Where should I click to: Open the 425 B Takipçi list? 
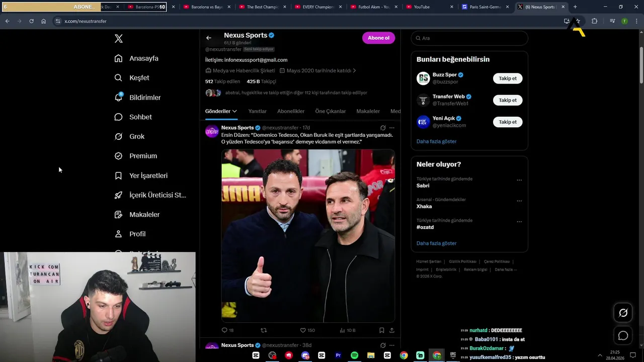click(x=261, y=81)
